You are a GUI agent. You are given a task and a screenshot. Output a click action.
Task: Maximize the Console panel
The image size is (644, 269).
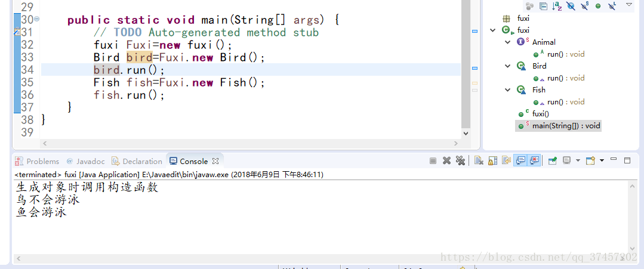click(x=627, y=160)
